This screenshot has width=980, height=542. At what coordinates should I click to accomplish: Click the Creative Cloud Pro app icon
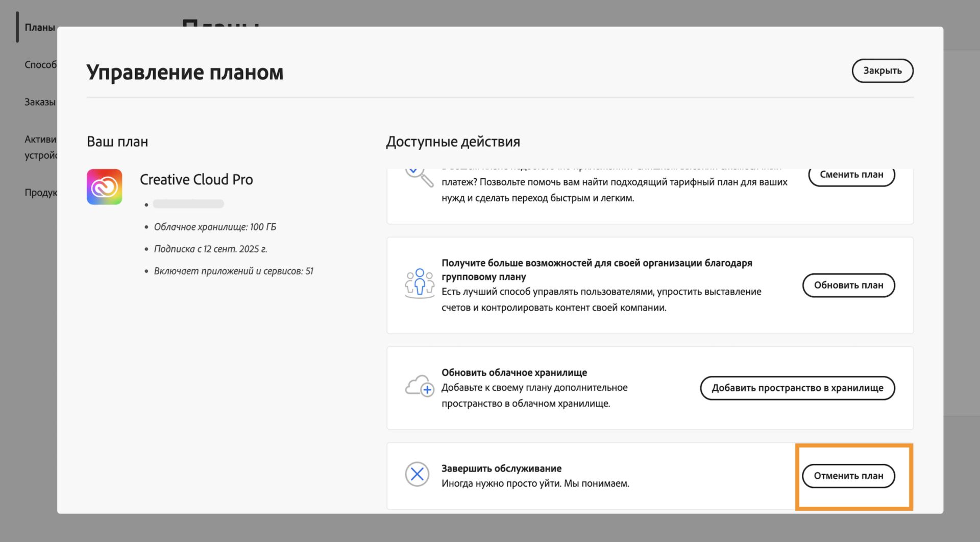coord(106,186)
